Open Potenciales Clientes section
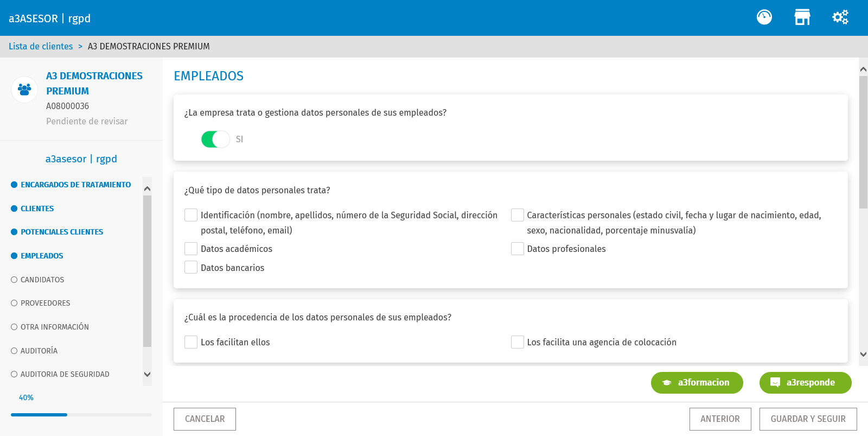The height and width of the screenshot is (436, 868). [x=62, y=232]
